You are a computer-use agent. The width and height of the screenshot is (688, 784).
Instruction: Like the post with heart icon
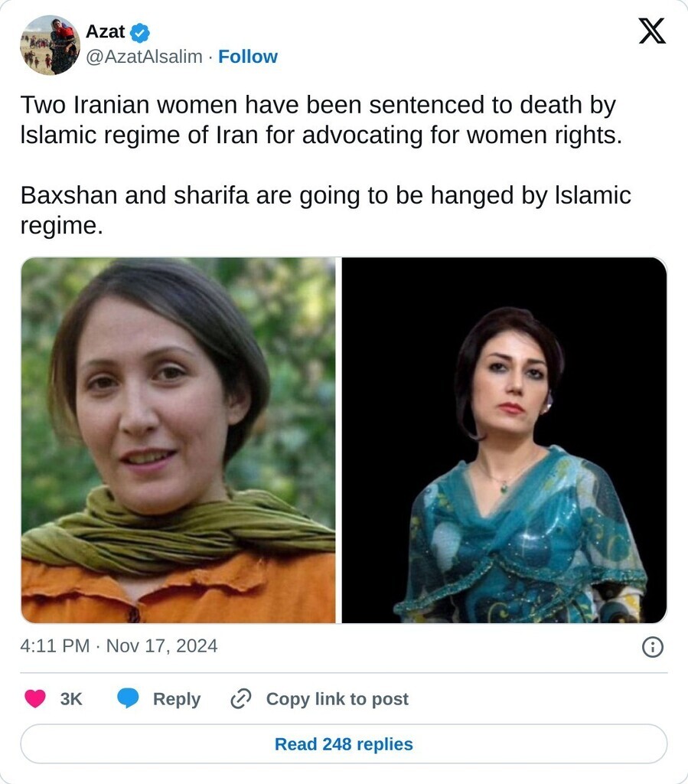coord(35,698)
